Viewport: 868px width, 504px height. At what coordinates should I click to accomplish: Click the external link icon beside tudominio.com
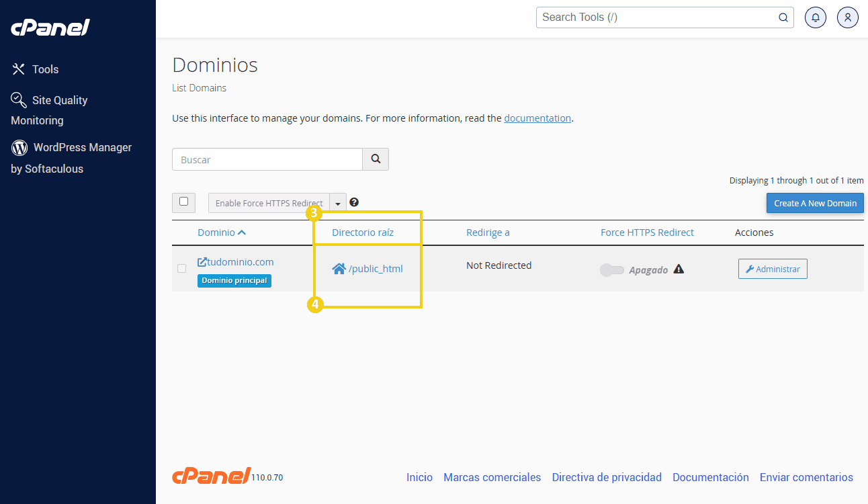(x=202, y=262)
